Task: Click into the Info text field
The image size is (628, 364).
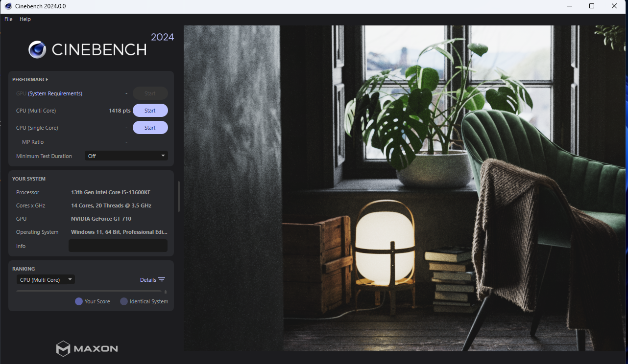Action: [x=118, y=246]
